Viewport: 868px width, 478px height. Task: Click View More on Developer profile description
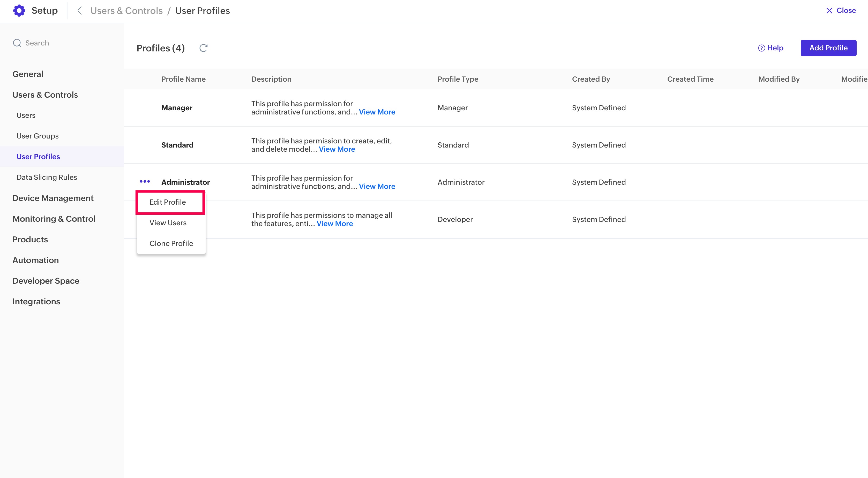click(335, 224)
